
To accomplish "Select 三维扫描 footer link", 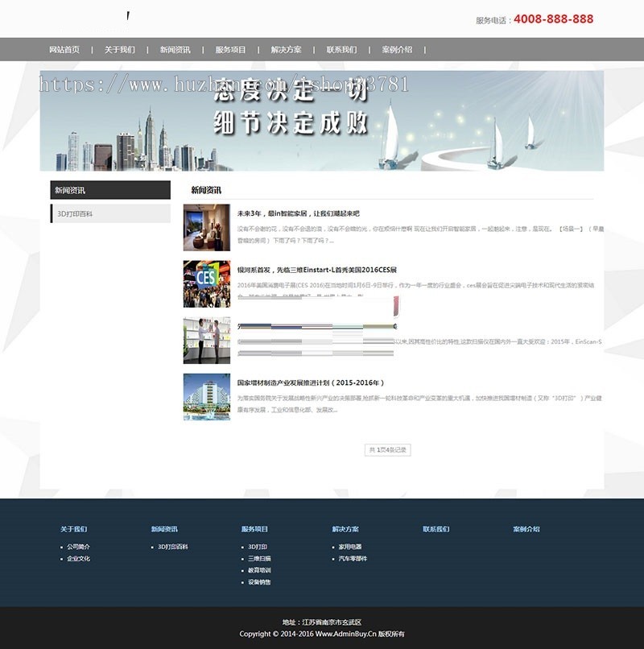I will [x=258, y=558].
